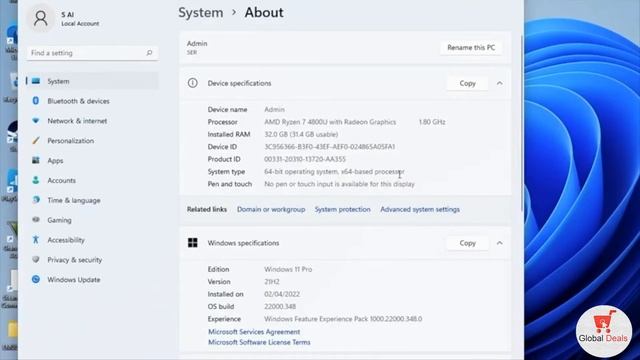Click the search magnifier icon
Viewport: 640px width, 360px height.
click(x=149, y=53)
